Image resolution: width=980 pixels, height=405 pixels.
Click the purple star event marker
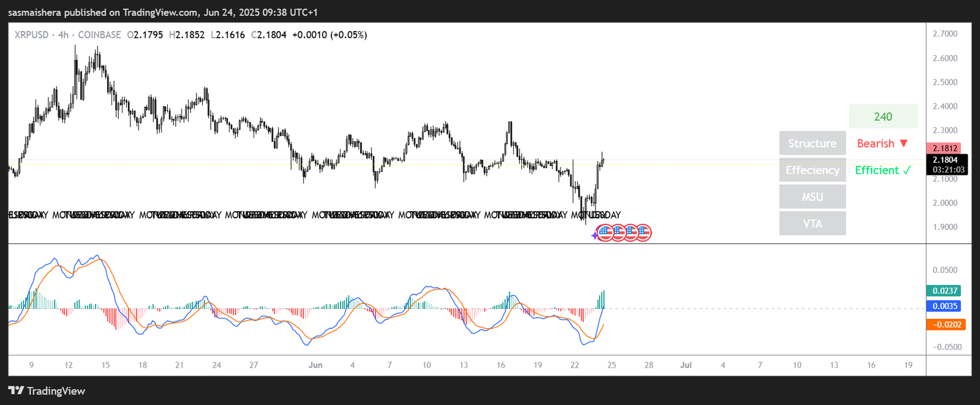[x=594, y=236]
